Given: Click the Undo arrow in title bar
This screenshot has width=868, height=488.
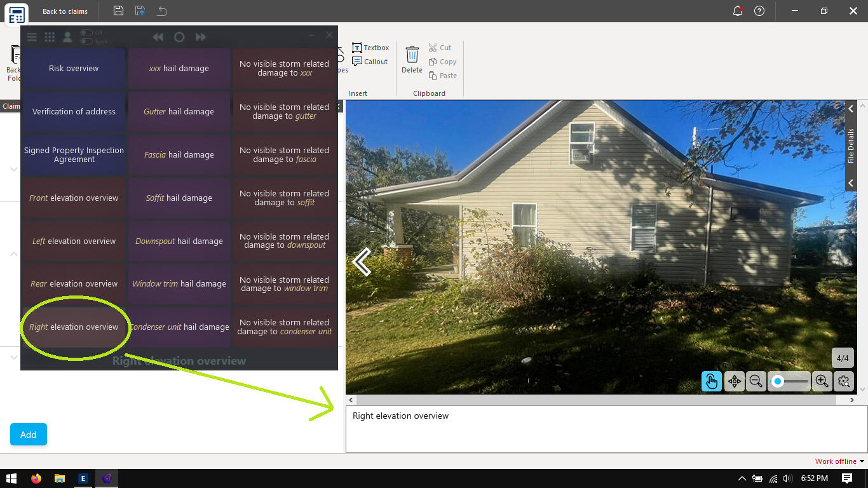Looking at the screenshot, I should pyautogui.click(x=163, y=11).
